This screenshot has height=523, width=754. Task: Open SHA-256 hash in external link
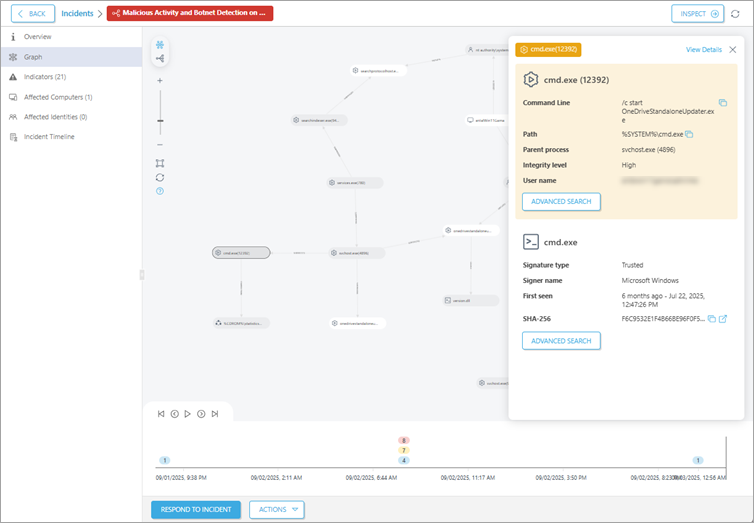pos(723,319)
